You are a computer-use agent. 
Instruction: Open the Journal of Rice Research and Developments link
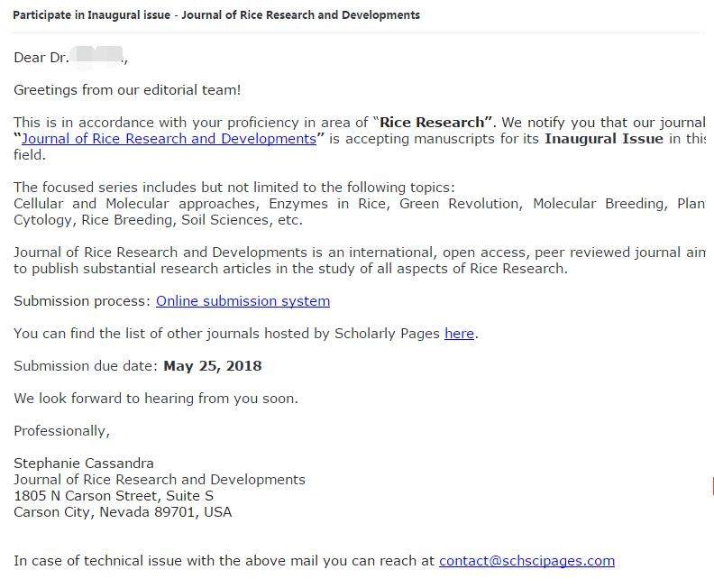tap(169, 139)
